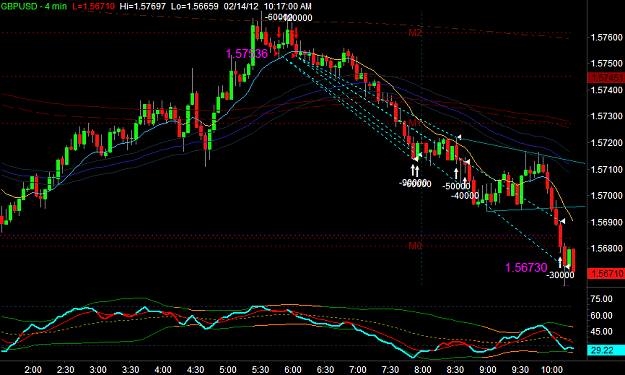The image size is (625, 375).
Task: Click the L=1.56710 last price readout
Action: click(93, 6)
